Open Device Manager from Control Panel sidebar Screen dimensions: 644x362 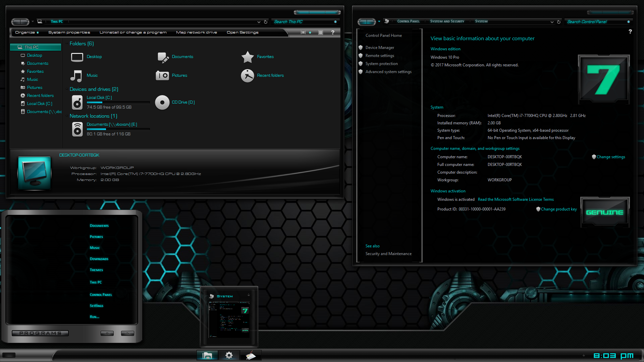coord(379,47)
